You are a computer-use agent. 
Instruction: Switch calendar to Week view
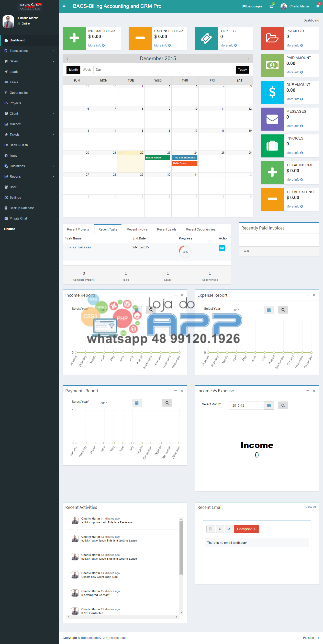(87, 70)
